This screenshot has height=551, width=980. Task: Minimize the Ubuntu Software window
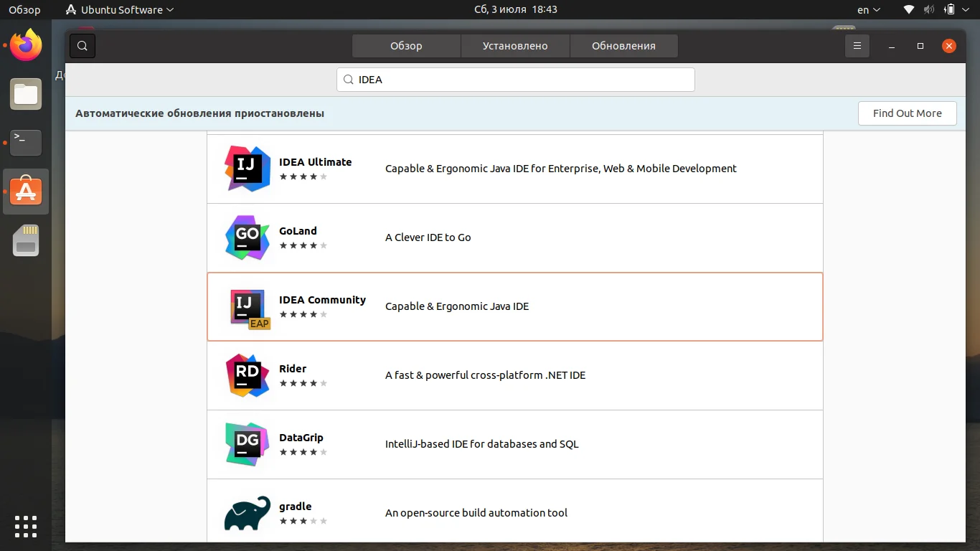point(892,46)
